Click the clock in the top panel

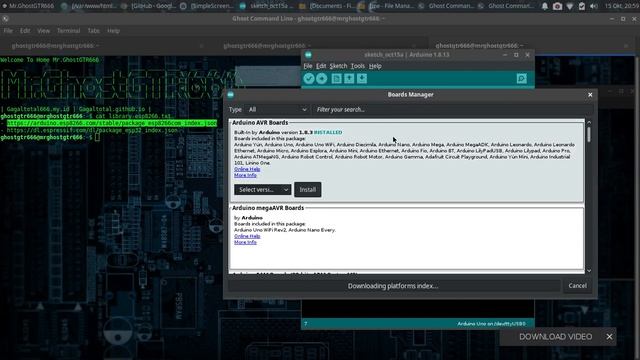[621, 6]
